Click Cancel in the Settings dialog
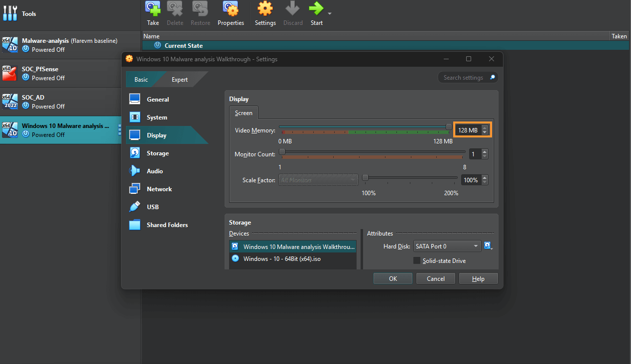Image resolution: width=631 pixels, height=364 pixels. click(436, 279)
